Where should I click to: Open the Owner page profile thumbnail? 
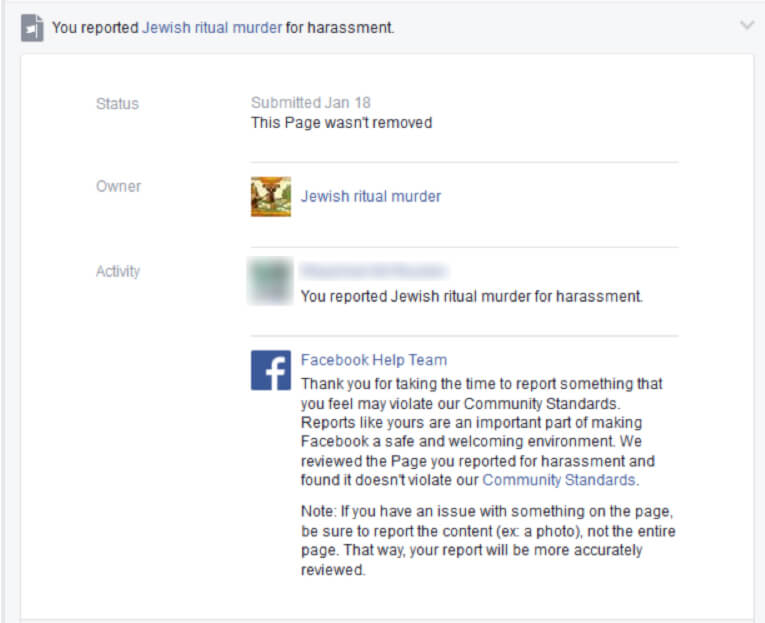tap(271, 197)
